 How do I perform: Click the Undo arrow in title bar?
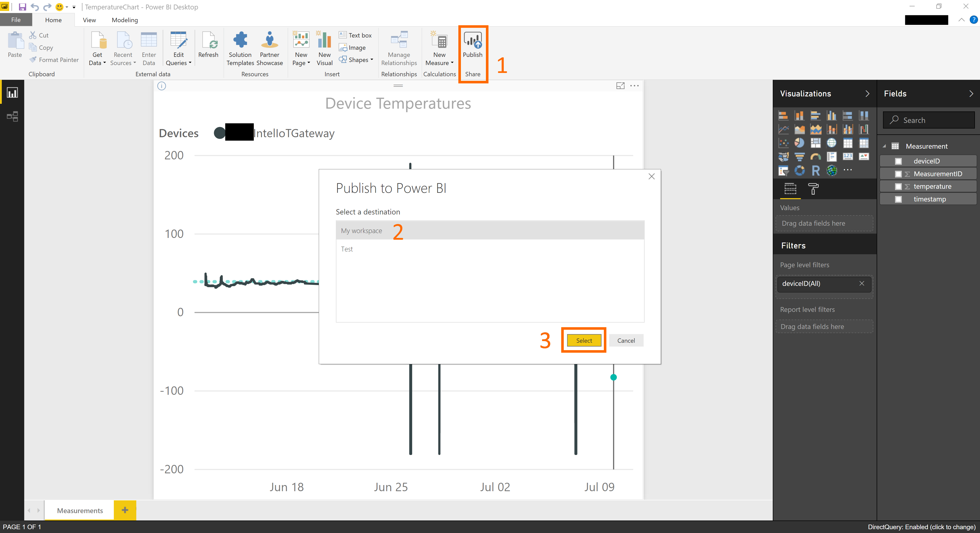(35, 7)
